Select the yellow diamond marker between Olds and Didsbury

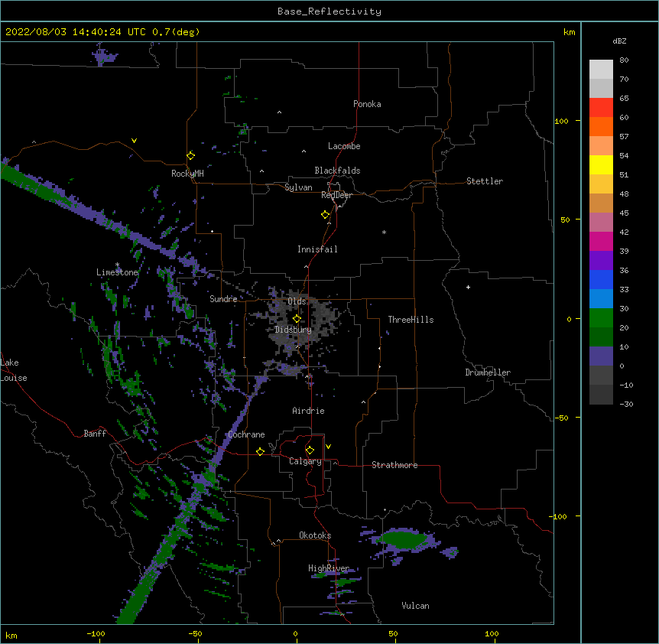pyautogui.click(x=297, y=318)
